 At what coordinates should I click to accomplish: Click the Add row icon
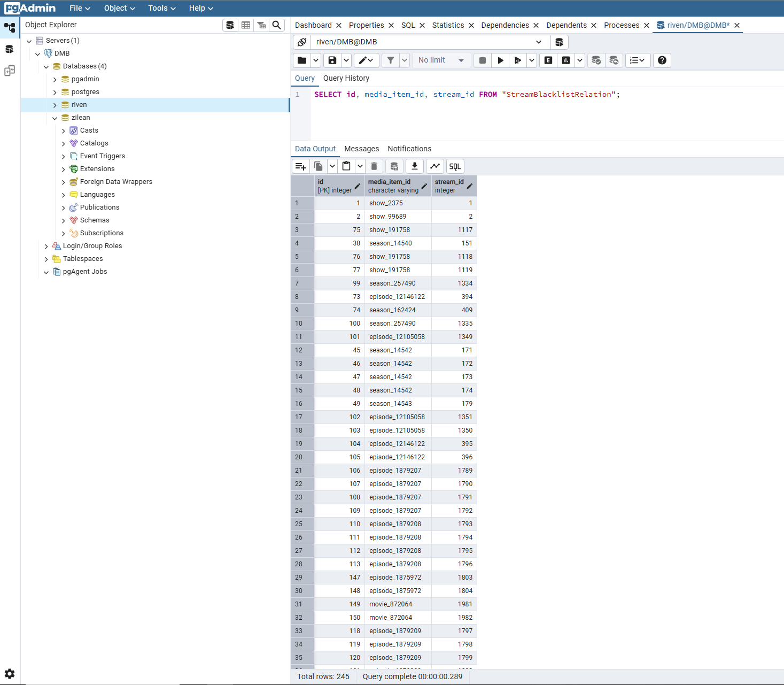pyautogui.click(x=301, y=166)
